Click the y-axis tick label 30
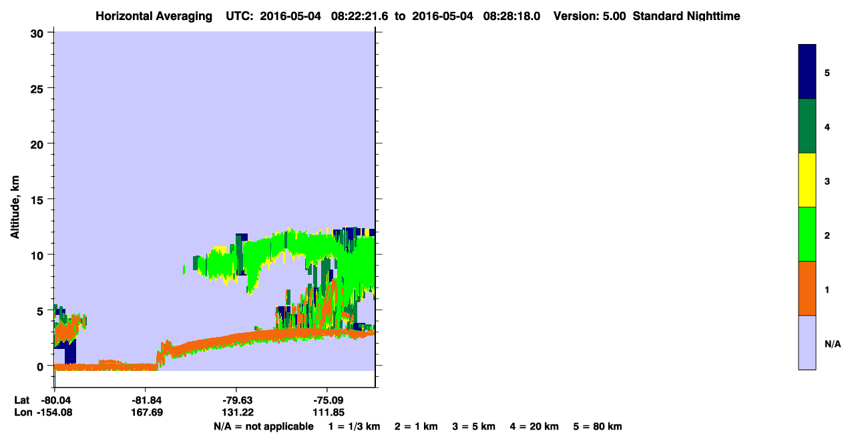 [x=38, y=33]
